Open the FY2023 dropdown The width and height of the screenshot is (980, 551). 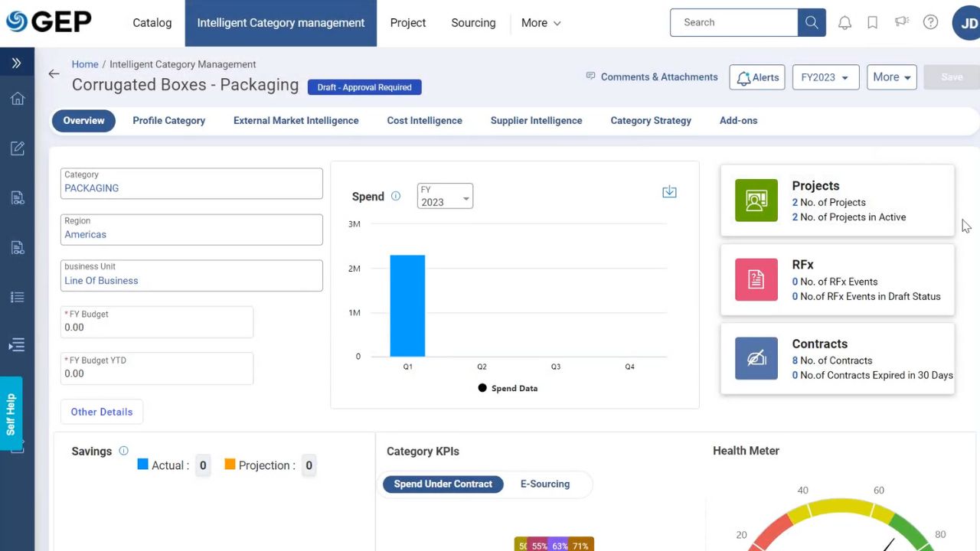(825, 77)
